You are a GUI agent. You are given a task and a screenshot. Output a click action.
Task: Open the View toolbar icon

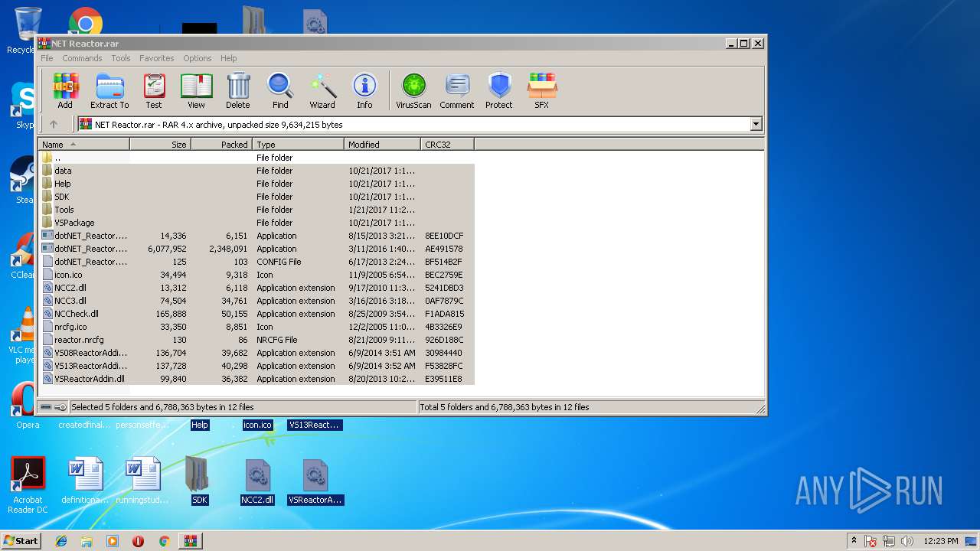coord(196,91)
